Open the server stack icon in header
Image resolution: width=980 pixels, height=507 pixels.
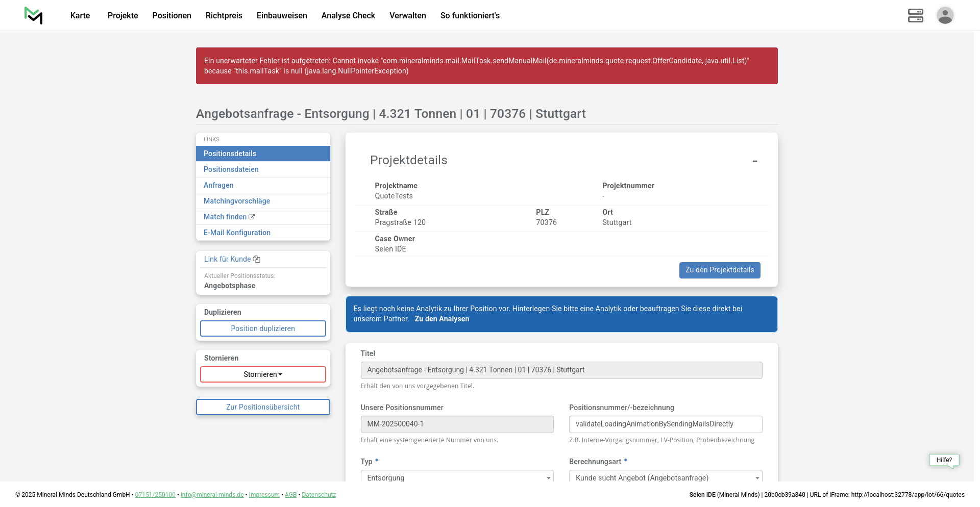(x=915, y=15)
